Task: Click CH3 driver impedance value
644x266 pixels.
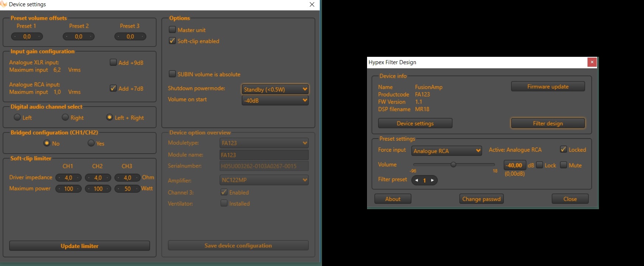Action: [x=127, y=178]
